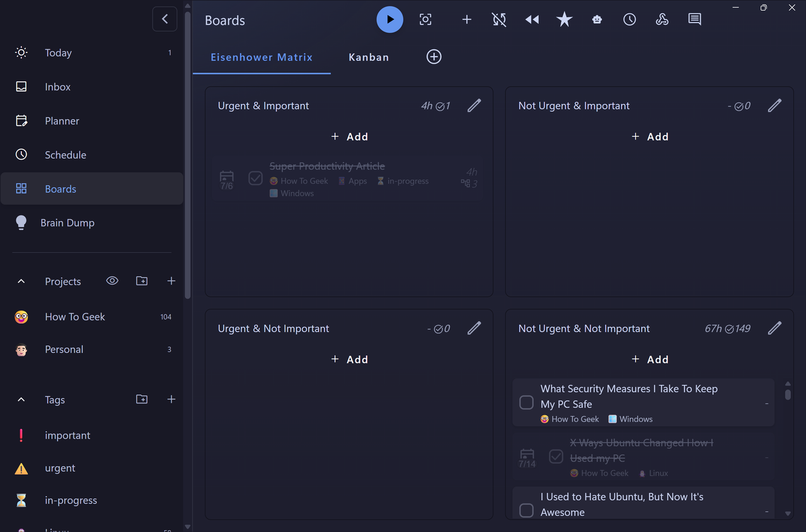Toggle project visibility eye icon

[112, 281]
